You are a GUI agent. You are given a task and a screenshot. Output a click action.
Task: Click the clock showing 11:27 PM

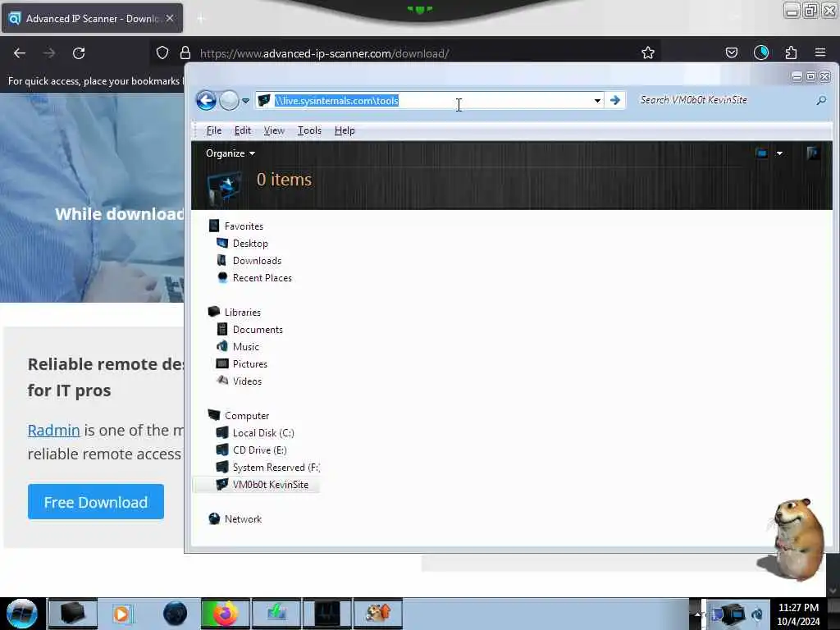(798, 614)
